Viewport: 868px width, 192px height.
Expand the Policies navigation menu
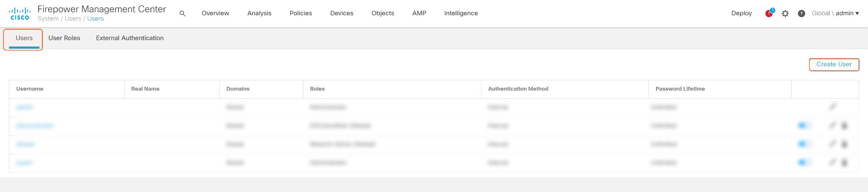coord(300,14)
